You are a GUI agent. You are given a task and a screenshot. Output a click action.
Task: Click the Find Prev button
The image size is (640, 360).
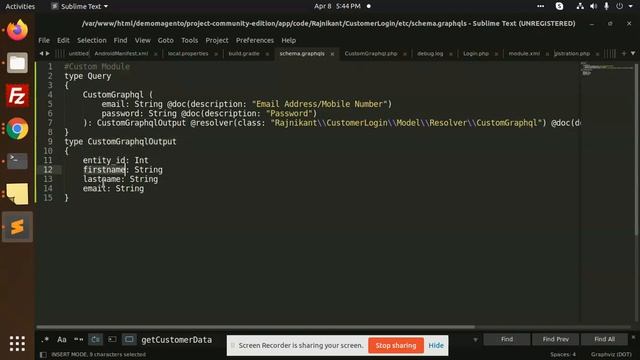pos(556,339)
